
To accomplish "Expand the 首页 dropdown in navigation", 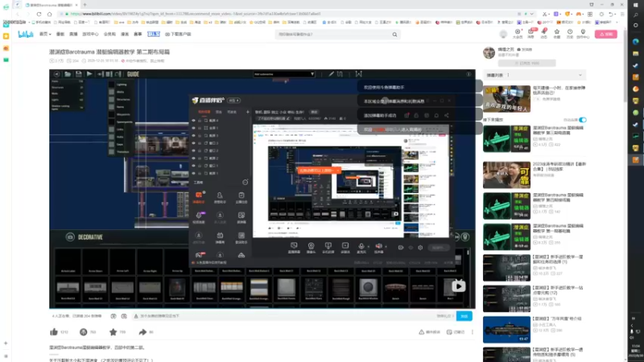I will [x=45, y=35].
